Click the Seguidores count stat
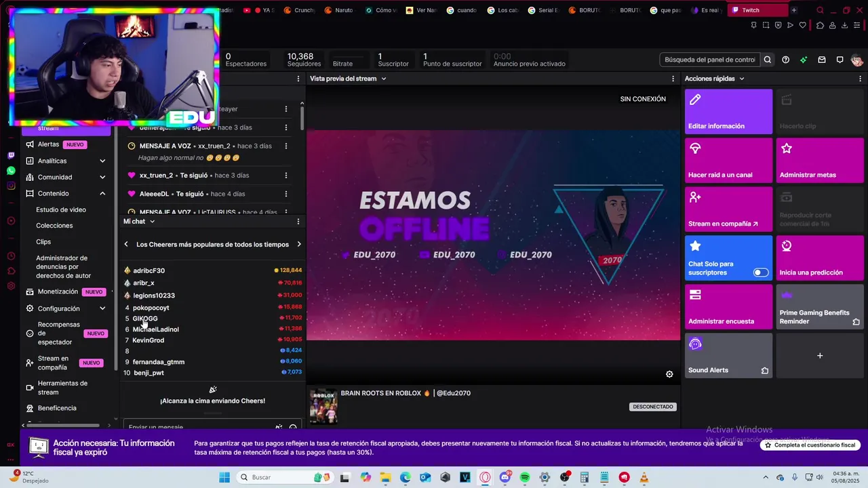Viewport: 868px width, 488px height. coord(304,60)
